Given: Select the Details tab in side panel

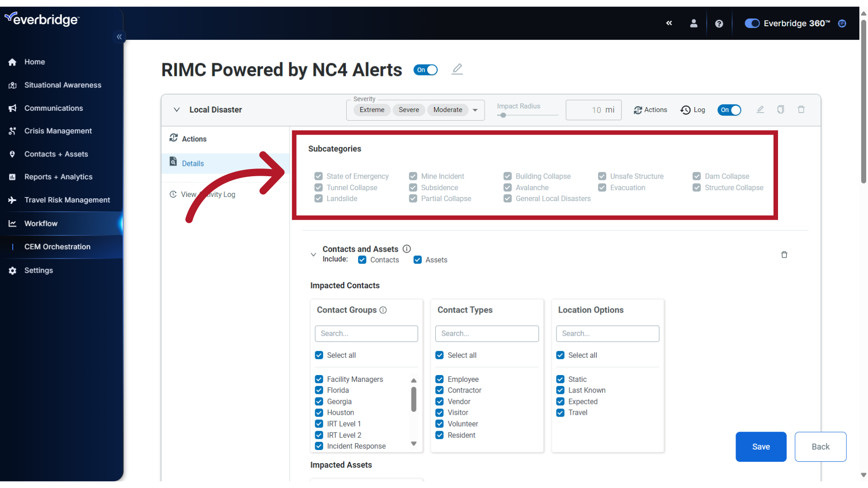Looking at the screenshot, I should click(x=225, y=163).
